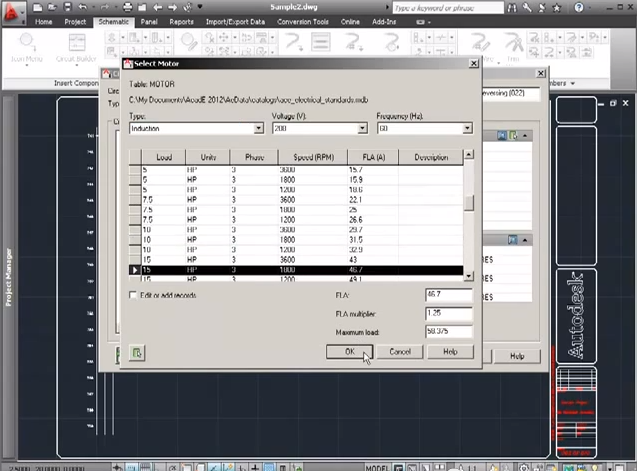Switch to the Home ribbon tab

pos(43,22)
